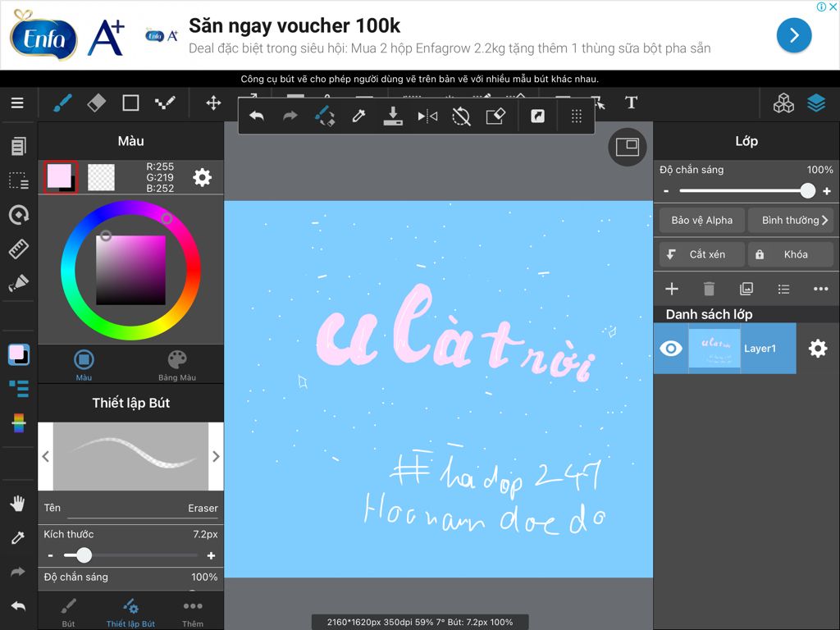Open the ruler tool in left sidebar
The width and height of the screenshot is (840, 630).
(x=18, y=249)
